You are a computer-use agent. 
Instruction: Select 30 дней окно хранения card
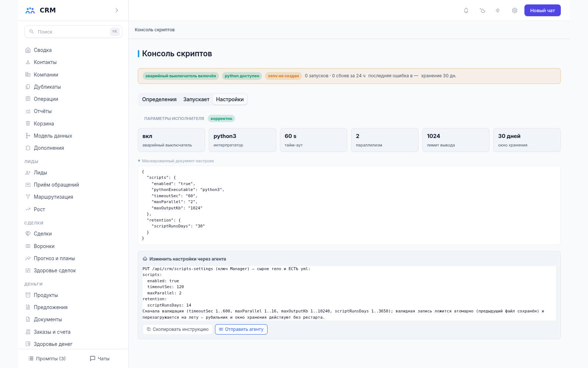pos(527,140)
